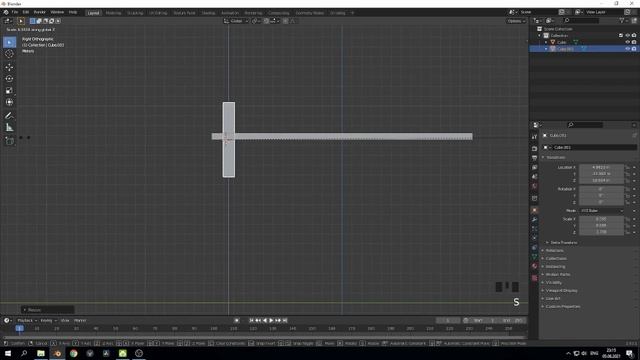Open the Render menu

[40, 12]
